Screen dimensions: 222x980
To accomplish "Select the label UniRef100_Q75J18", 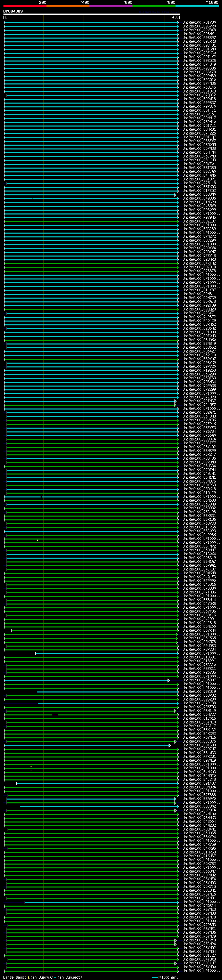I will point(199,183).
